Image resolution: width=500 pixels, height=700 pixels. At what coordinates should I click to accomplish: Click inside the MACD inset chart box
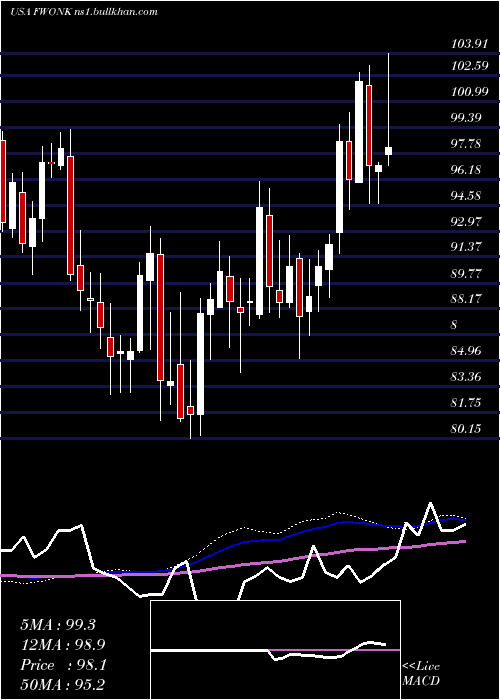click(x=275, y=650)
